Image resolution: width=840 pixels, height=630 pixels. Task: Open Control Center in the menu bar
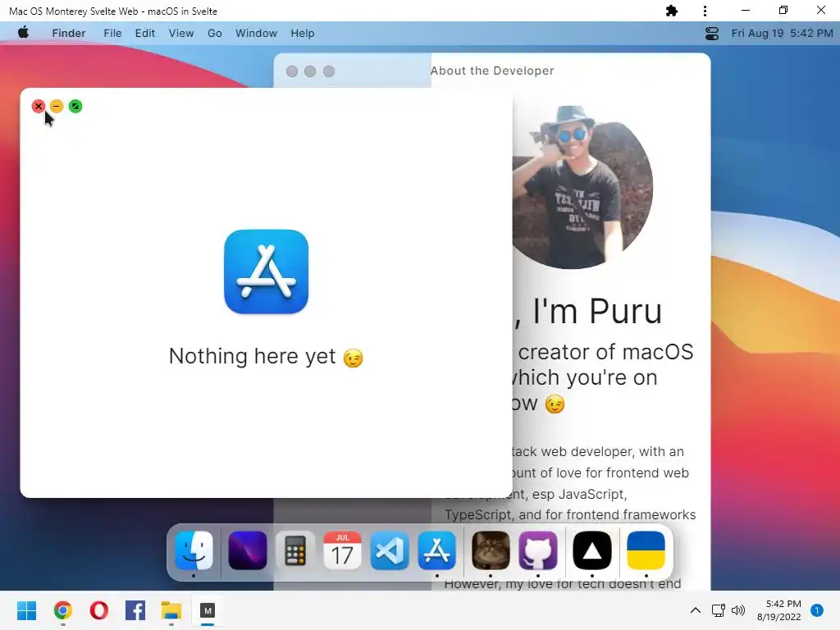click(x=712, y=33)
